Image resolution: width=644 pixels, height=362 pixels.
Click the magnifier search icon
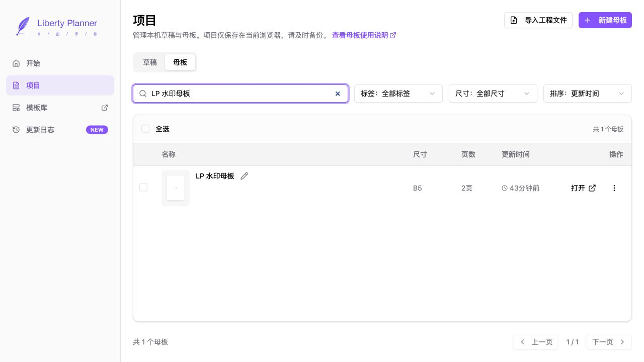(143, 94)
